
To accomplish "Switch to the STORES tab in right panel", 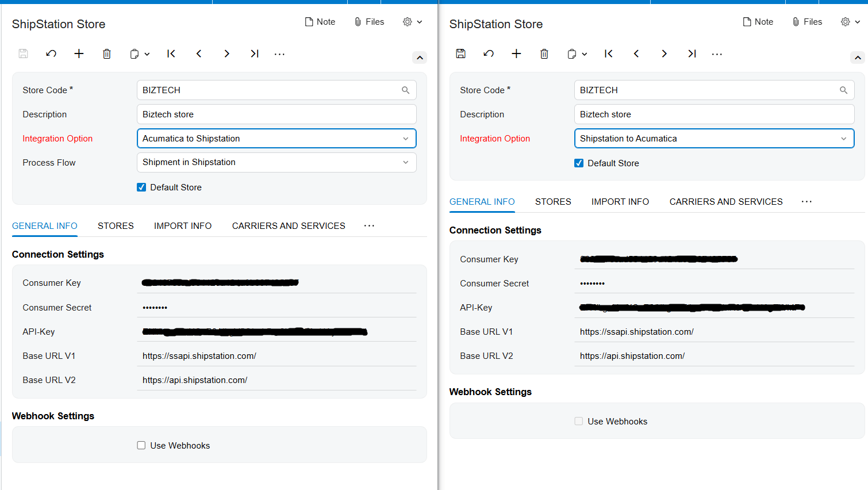I will click(x=553, y=202).
